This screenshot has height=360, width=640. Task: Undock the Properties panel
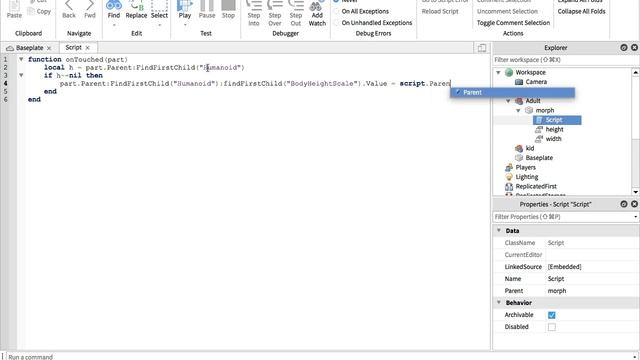tap(624, 204)
